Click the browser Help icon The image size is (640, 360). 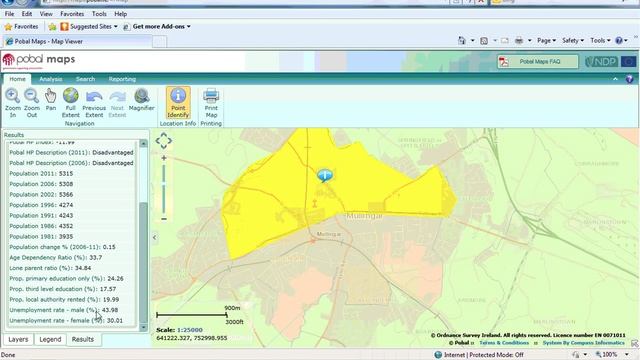pyautogui.click(x=619, y=40)
